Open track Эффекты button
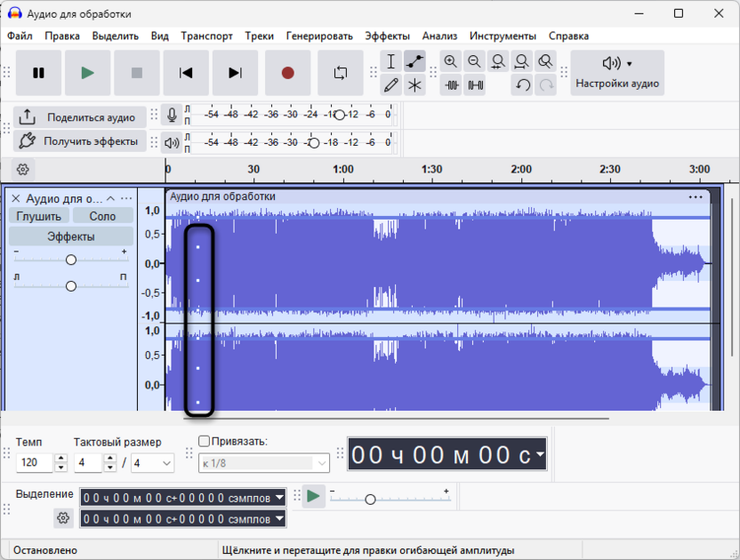740x560 pixels. 71,236
